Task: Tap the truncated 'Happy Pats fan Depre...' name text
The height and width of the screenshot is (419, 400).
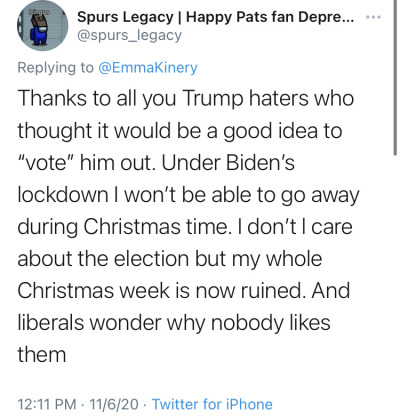Action: pos(270,17)
